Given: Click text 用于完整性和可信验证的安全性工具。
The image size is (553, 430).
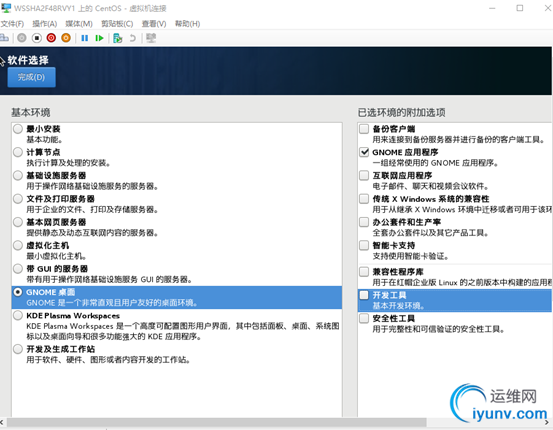Looking at the screenshot, I should coord(439,329).
